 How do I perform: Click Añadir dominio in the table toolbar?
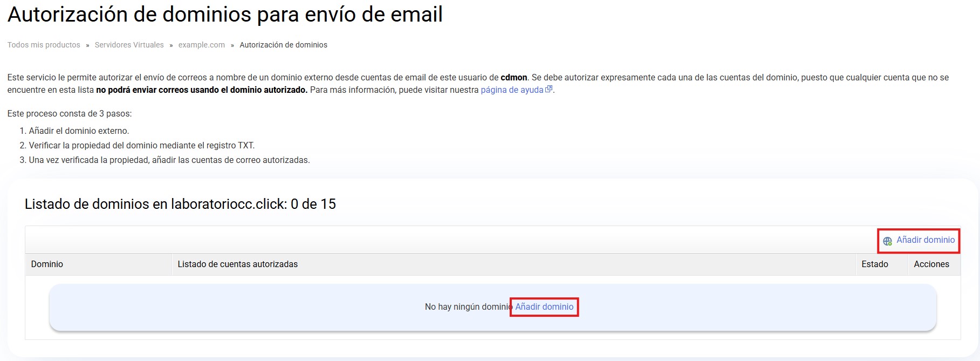pyautogui.click(x=925, y=240)
